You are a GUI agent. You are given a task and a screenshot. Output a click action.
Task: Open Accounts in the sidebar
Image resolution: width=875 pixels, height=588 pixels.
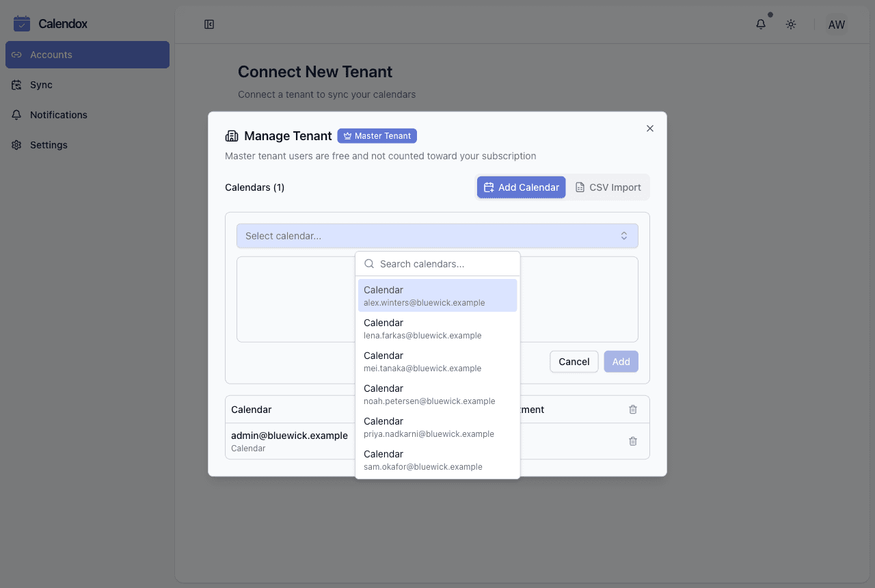[87, 55]
